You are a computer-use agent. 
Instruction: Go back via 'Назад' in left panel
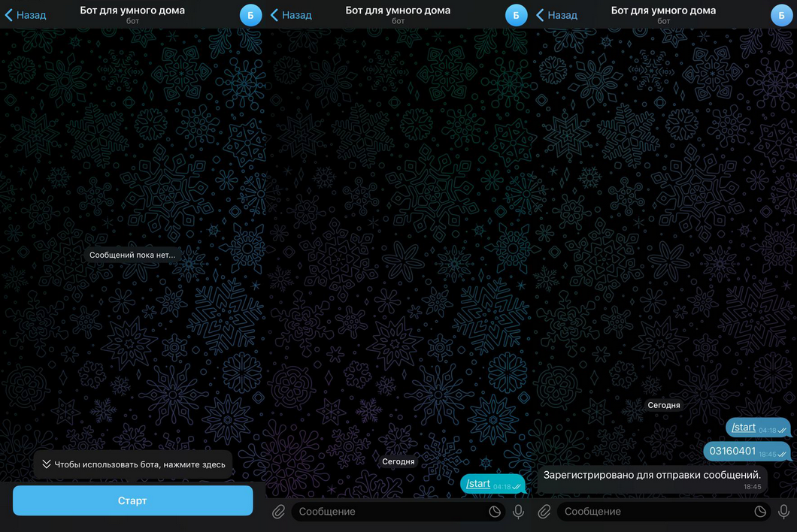(26, 15)
